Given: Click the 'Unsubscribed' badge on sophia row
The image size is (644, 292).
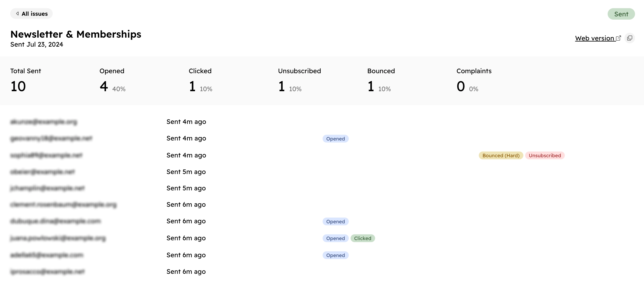Looking at the screenshot, I should [x=545, y=155].
